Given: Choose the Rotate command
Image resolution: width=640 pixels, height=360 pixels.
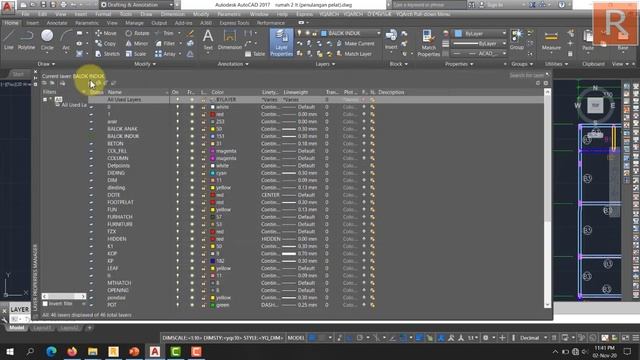Looking at the screenshot, I should [137, 33].
